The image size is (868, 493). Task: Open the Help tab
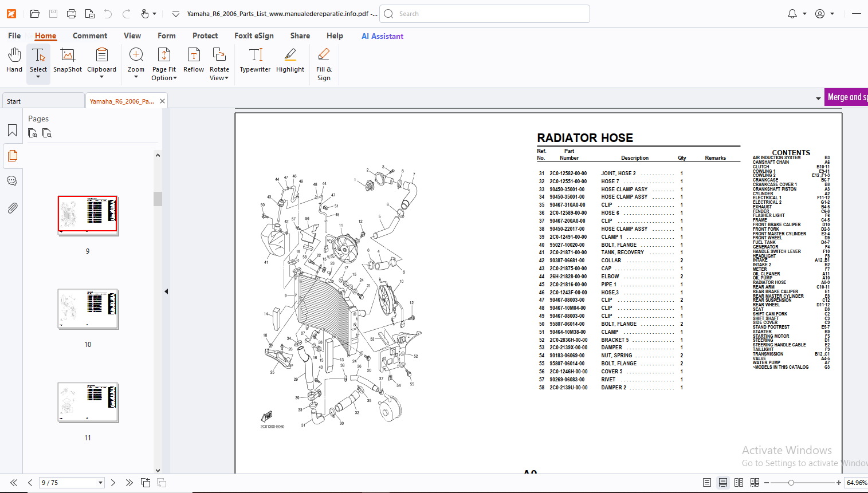(x=335, y=36)
